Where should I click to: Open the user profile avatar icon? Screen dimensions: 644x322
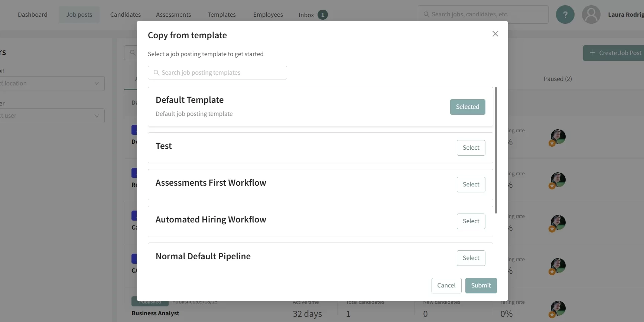click(591, 15)
